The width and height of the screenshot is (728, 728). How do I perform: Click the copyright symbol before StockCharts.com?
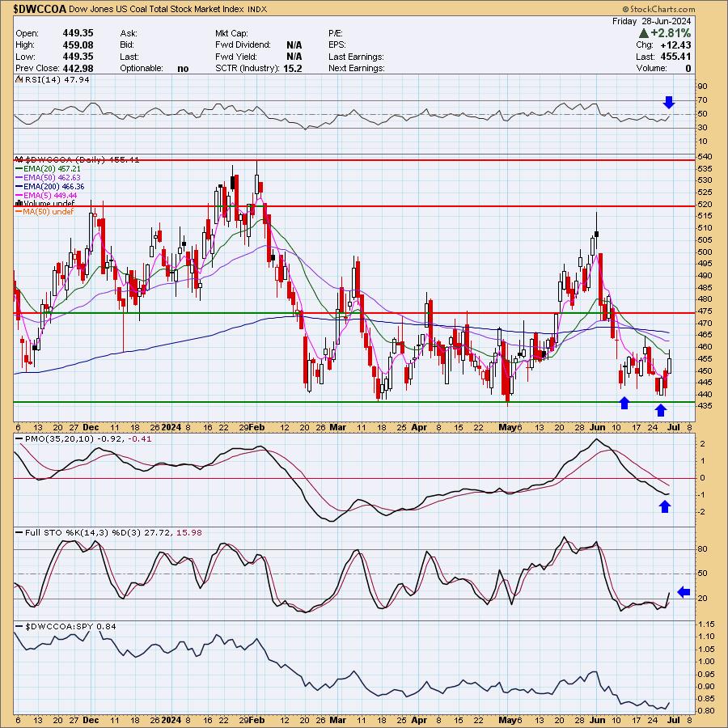click(625, 9)
